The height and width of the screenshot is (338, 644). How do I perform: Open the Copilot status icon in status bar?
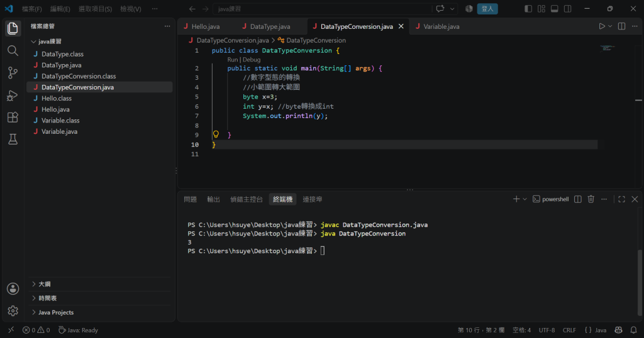pyautogui.click(x=619, y=330)
